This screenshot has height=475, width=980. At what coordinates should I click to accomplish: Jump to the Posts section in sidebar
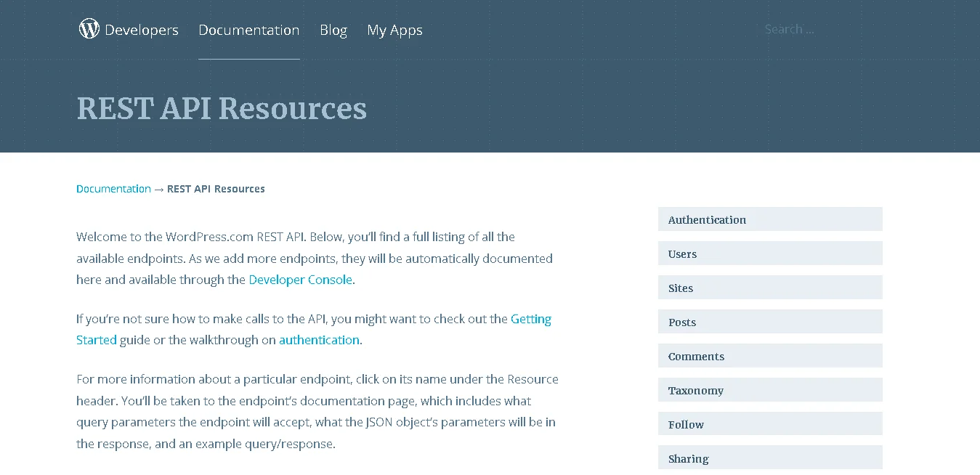pos(770,322)
